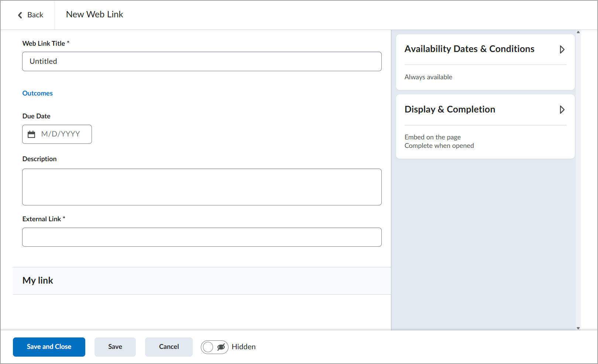Go Back to the previous page
The width and height of the screenshot is (598, 364).
(x=31, y=15)
